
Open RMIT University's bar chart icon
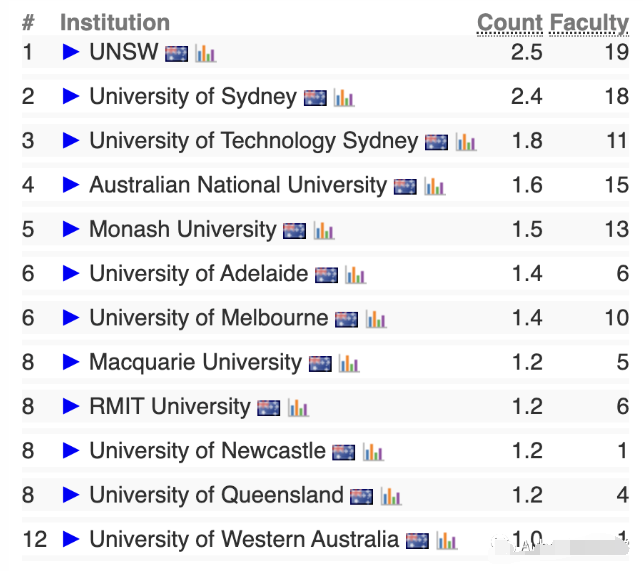point(298,408)
